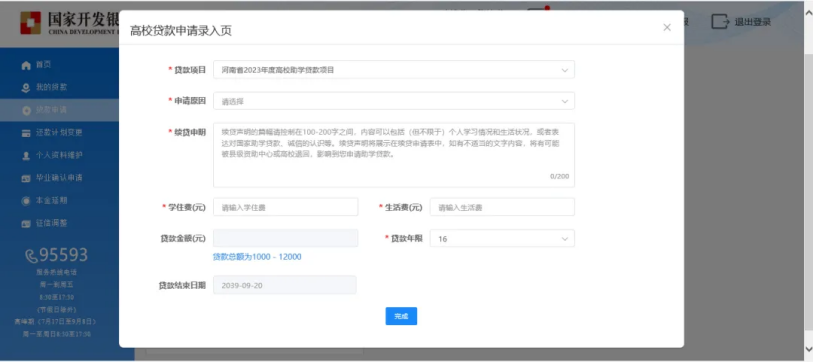Click the 学住费 input field
814x363 pixels.
point(286,207)
